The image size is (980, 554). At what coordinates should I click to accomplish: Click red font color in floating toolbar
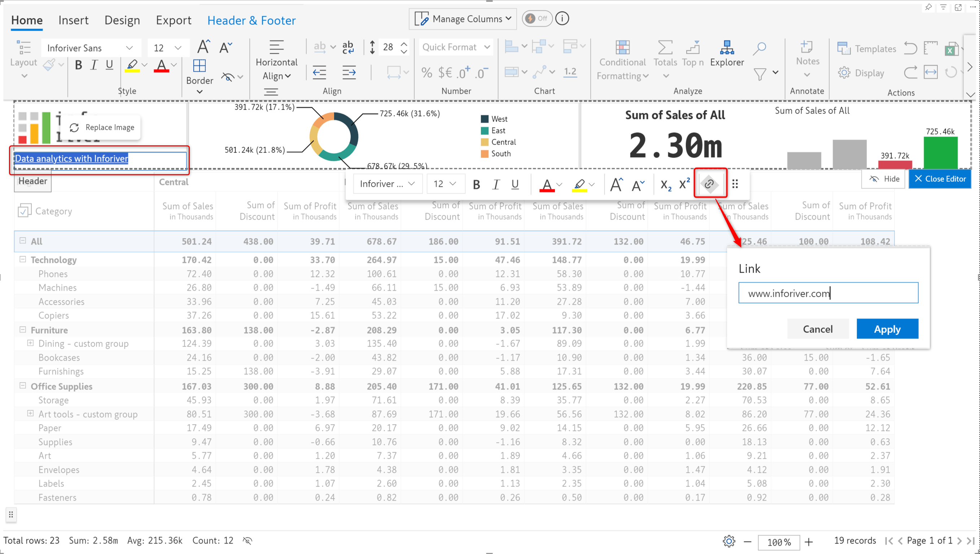pos(547,185)
